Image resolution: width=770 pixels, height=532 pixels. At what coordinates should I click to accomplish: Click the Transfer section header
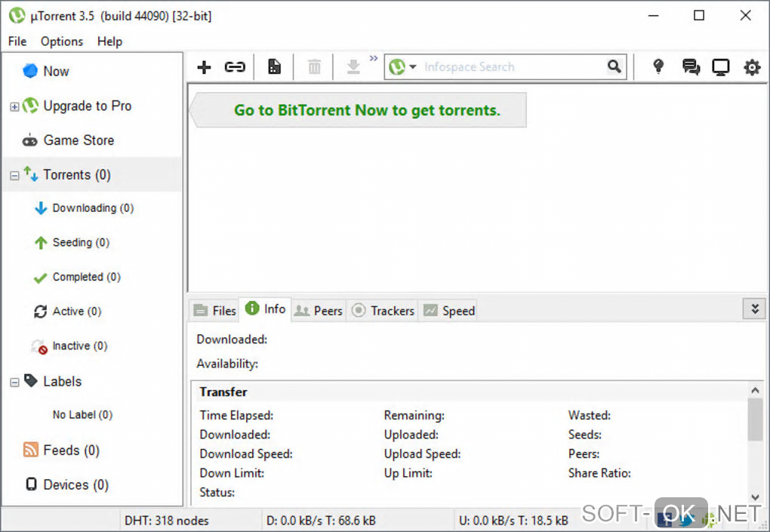click(223, 392)
